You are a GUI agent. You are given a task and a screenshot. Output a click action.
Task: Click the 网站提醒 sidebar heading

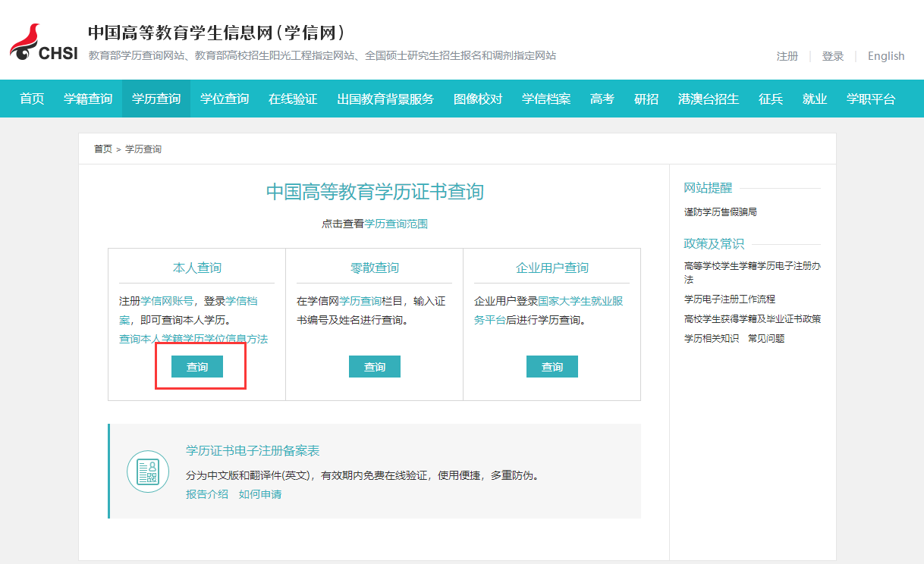[709, 188]
